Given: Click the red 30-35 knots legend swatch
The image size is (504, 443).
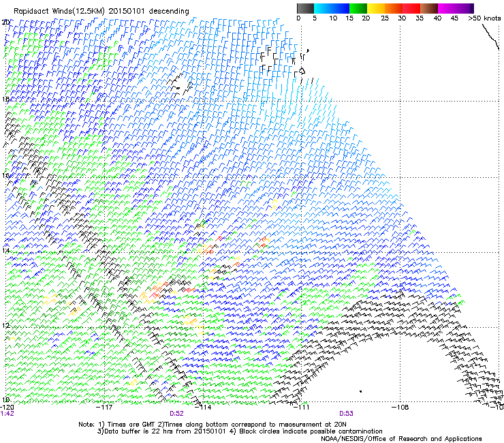Looking at the screenshot, I should 411,8.
